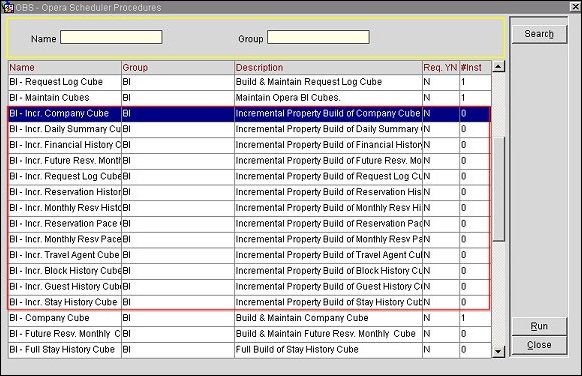The height and width of the screenshot is (376, 582).
Task: Click #Inst value for BI - Company Cube
Action: click(475, 318)
